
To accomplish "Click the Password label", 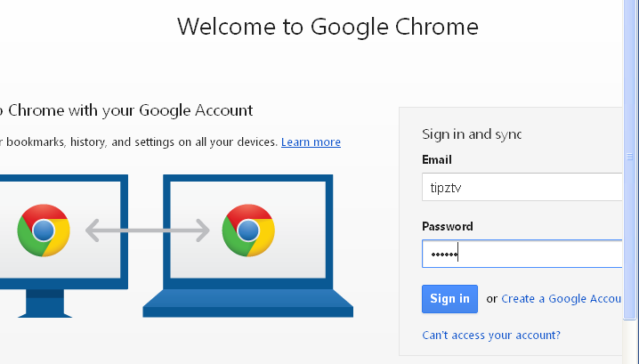I will (x=447, y=226).
